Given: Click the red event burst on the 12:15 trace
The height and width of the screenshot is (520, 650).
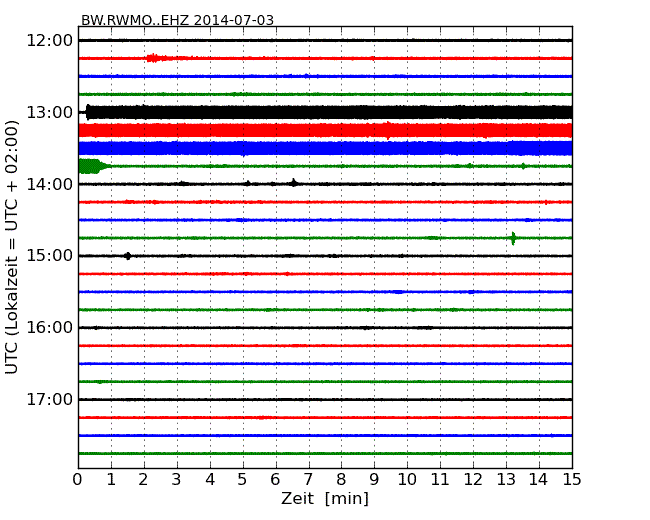Looking at the screenshot, I should (158, 58).
